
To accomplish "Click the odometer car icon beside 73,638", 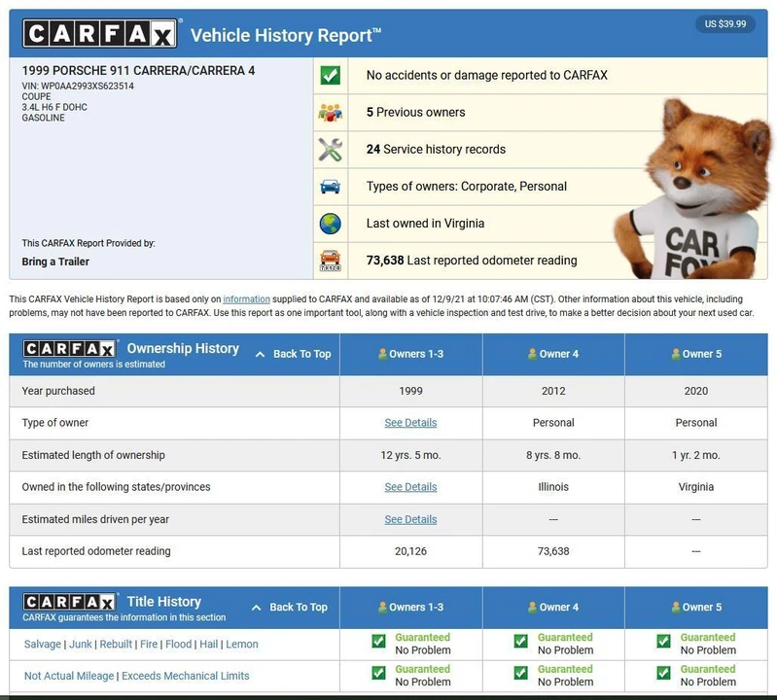I will point(330,262).
